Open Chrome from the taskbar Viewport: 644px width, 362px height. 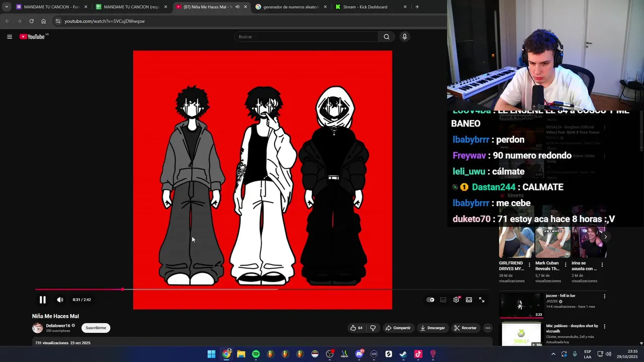click(227, 354)
